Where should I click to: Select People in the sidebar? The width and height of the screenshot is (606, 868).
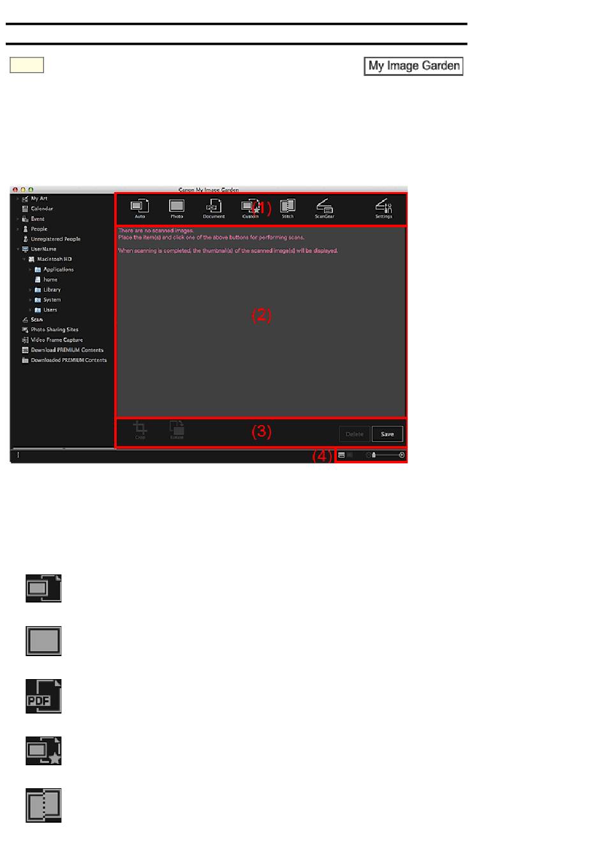click(x=35, y=229)
